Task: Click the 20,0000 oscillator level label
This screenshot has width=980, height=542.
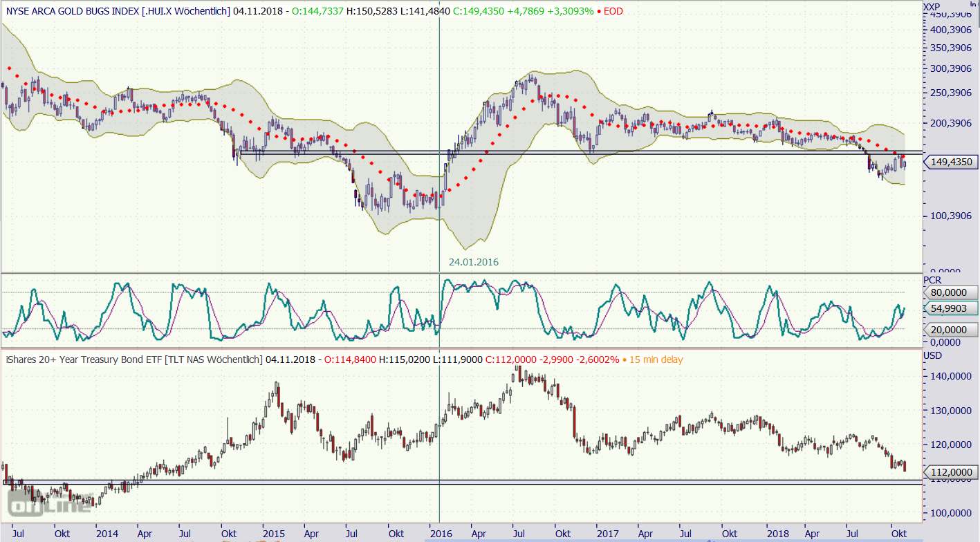Action: tap(951, 330)
